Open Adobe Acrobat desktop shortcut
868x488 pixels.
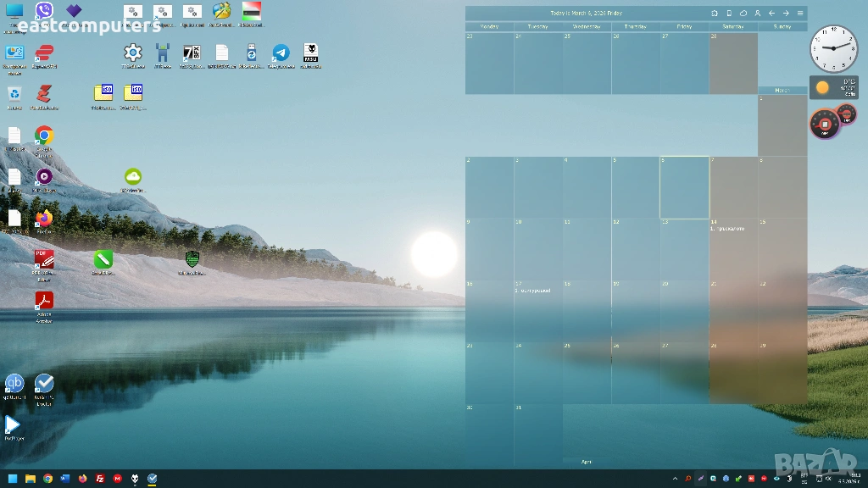[44, 302]
